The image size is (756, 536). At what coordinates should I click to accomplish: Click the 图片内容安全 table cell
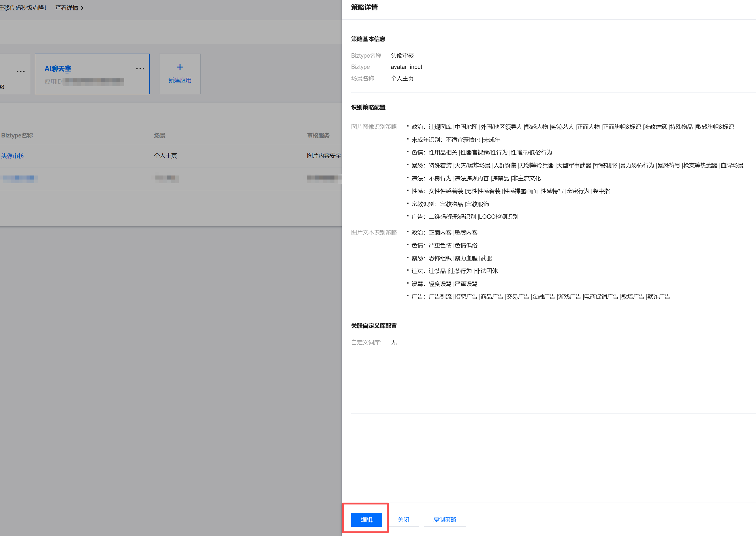point(324,156)
